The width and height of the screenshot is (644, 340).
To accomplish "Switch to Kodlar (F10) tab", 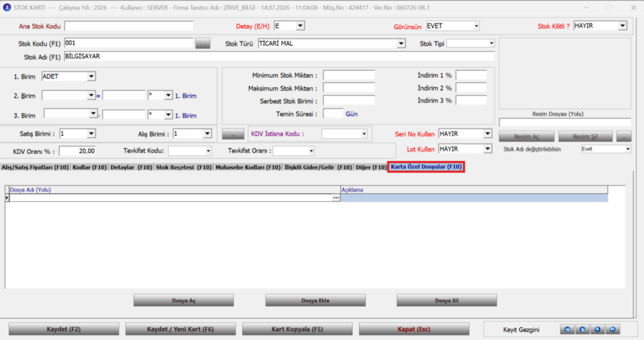I will point(89,167).
